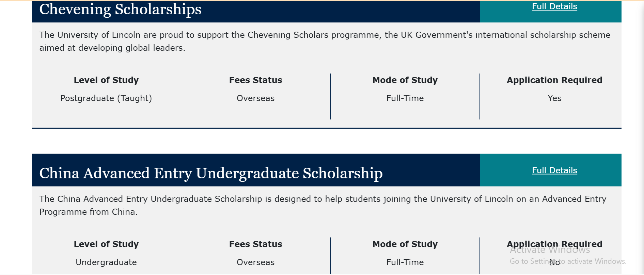Select the Undergraduate level of study value
This screenshot has height=275, width=644.
tap(106, 262)
